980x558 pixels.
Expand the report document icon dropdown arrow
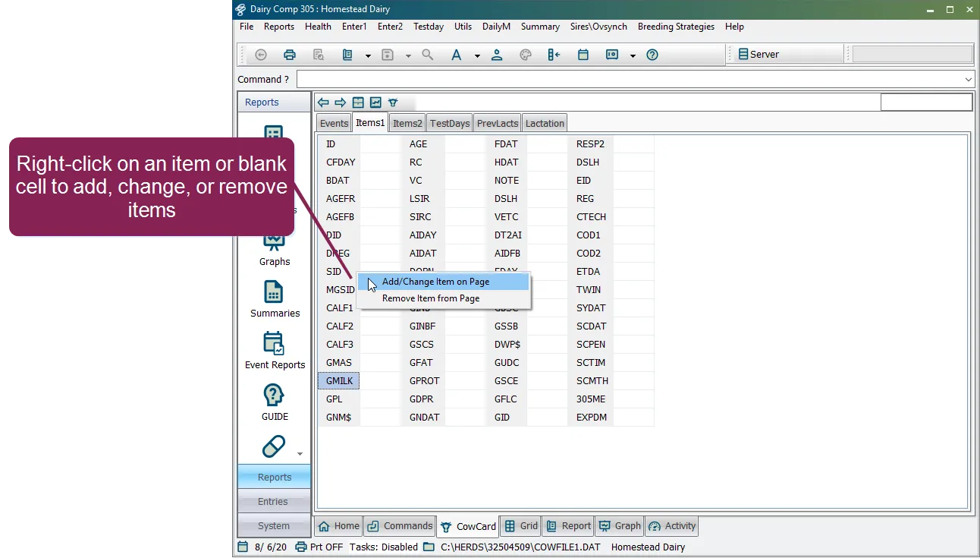(x=368, y=55)
